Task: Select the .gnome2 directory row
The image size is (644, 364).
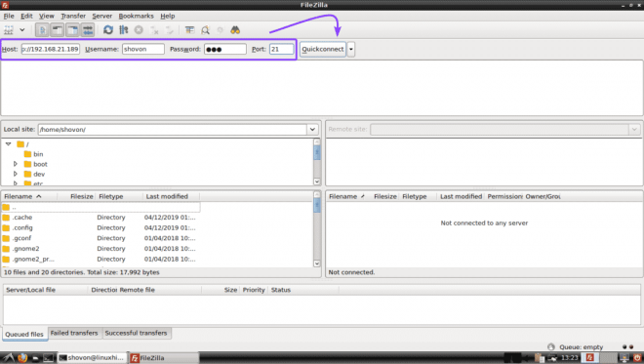Action: 101,249
